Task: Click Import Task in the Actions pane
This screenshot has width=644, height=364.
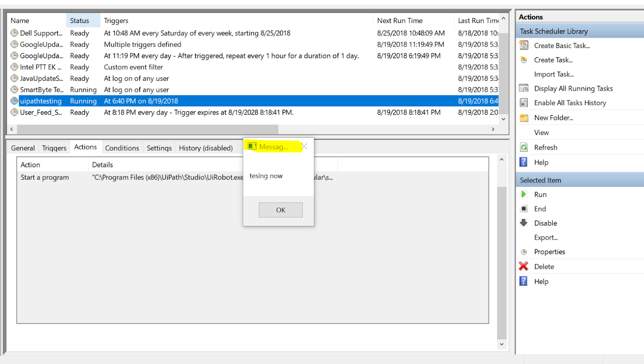Action: (555, 74)
